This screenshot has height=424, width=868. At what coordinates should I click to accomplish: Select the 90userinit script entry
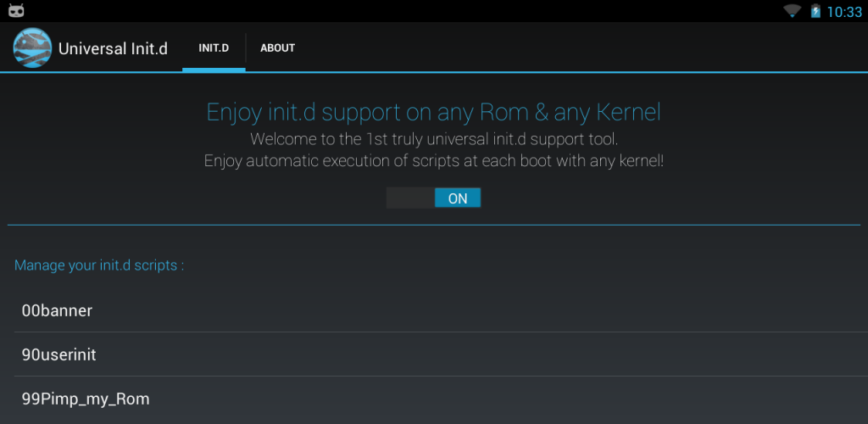click(x=58, y=354)
